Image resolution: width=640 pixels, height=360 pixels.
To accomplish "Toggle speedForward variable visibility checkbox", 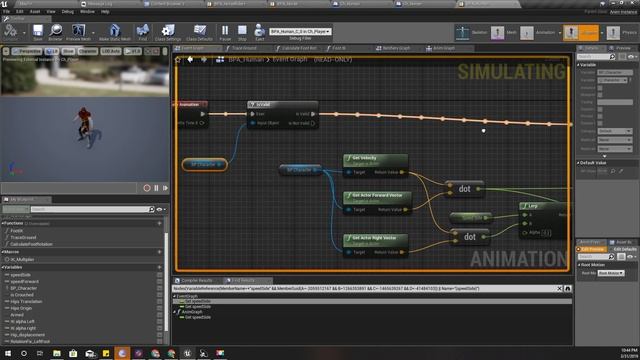I will click(x=160, y=282).
